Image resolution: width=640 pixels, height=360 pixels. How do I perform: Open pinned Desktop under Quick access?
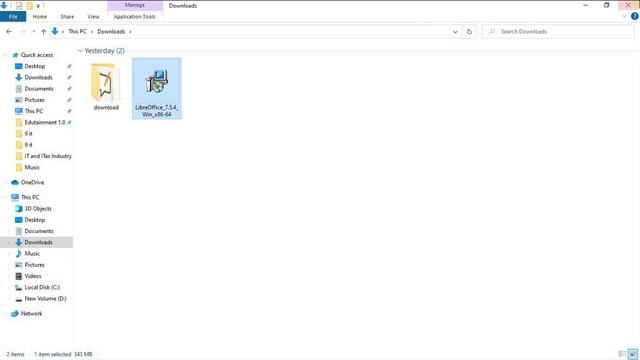35,66
